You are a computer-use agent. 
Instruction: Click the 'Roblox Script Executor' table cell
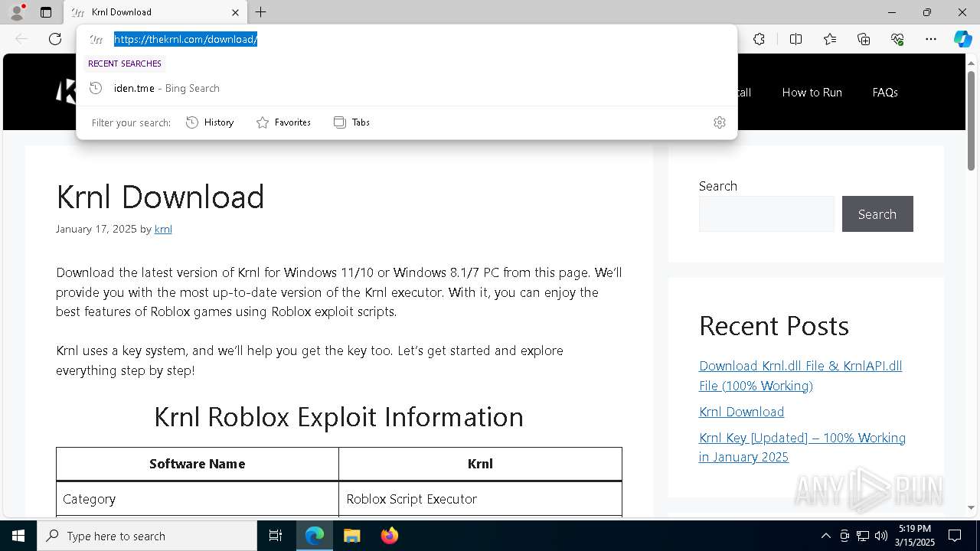[x=480, y=499]
